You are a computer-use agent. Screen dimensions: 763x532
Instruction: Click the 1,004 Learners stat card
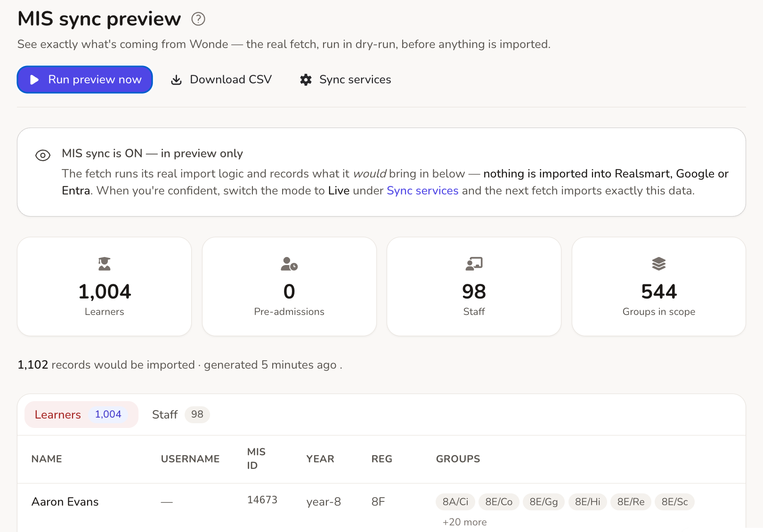tap(105, 286)
